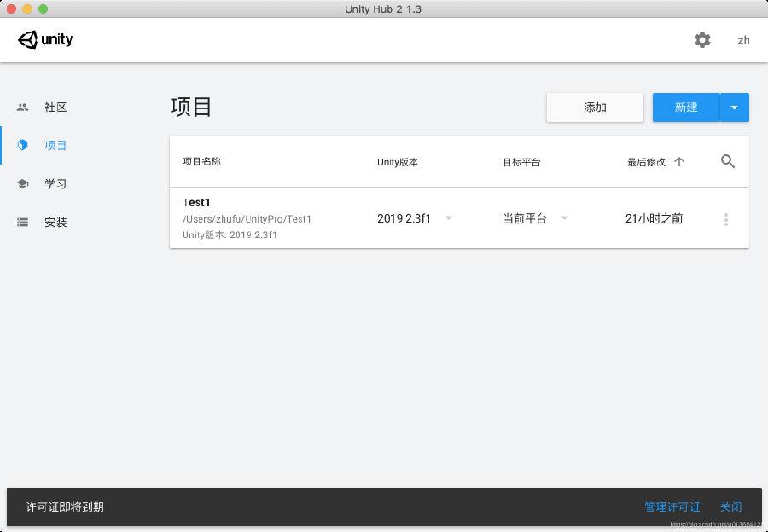The image size is (768, 532).
Task: Expand the 2019.2.3f1 Unity version dropdown
Action: coord(449,218)
